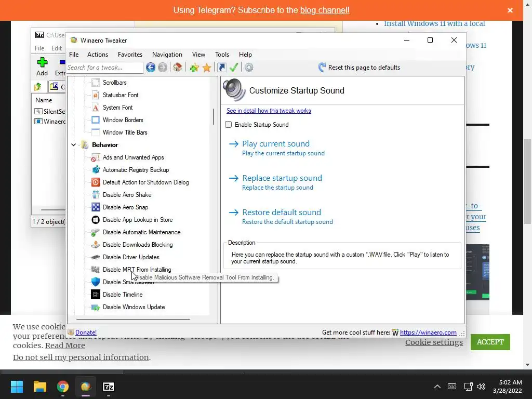
Task: Click the ACCEPT cookies button
Action: (x=490, y=342)
